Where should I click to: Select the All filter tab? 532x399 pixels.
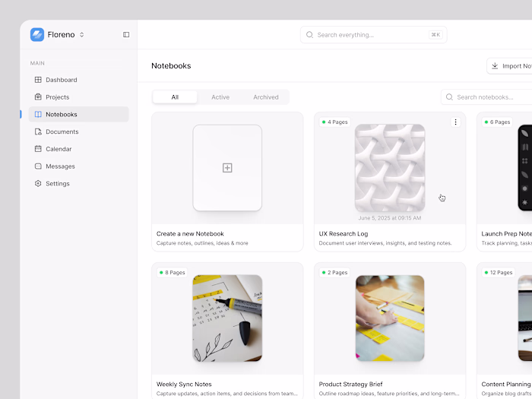175,97
